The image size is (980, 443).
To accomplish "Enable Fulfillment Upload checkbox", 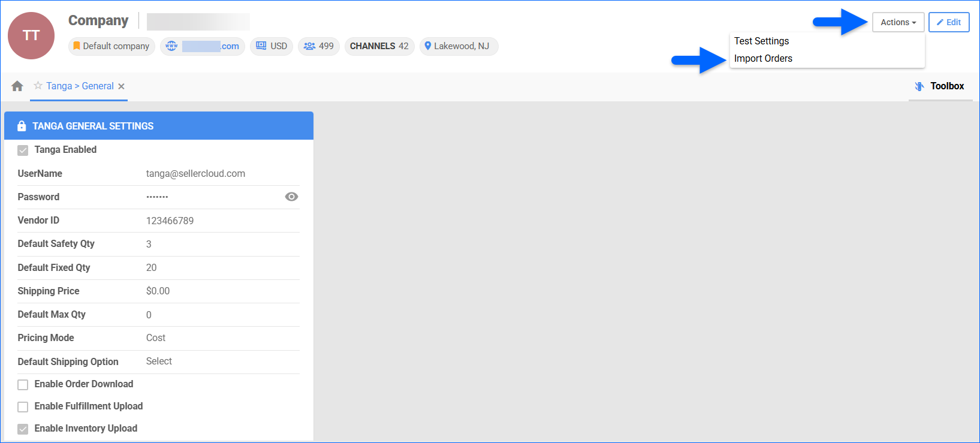I will [23, 407].
